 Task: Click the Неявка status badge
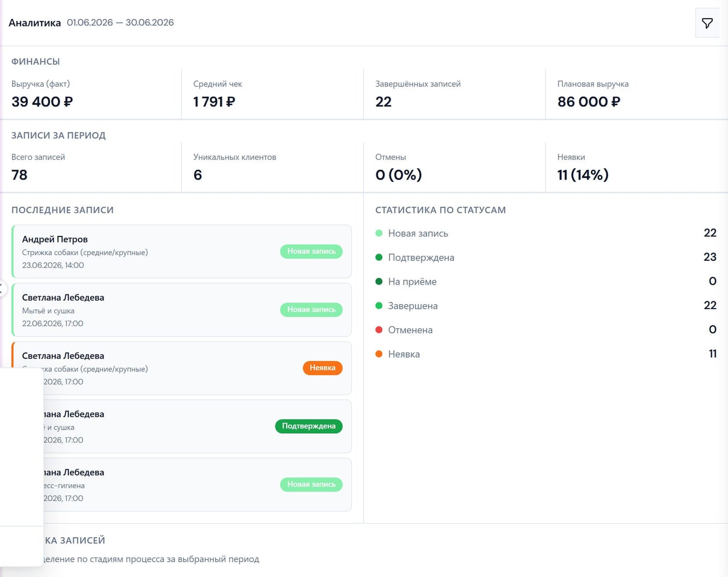pyautogui.click(x=322, y=368)
